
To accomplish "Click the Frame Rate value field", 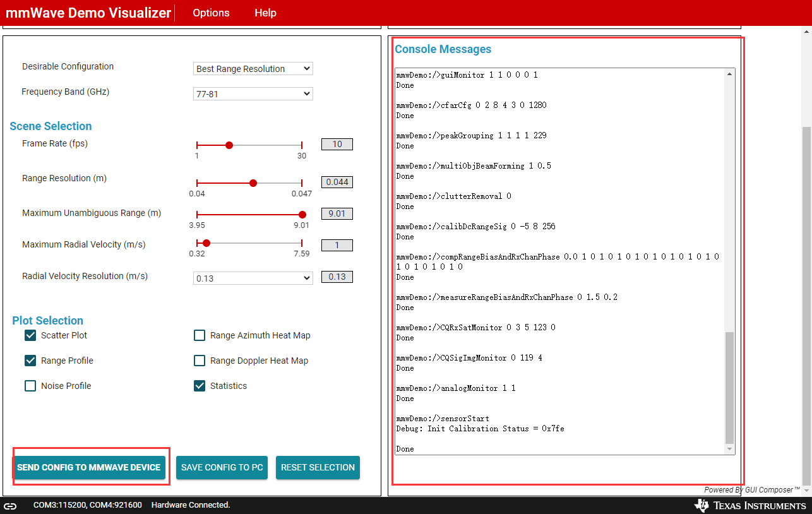I will click(337, 144).
